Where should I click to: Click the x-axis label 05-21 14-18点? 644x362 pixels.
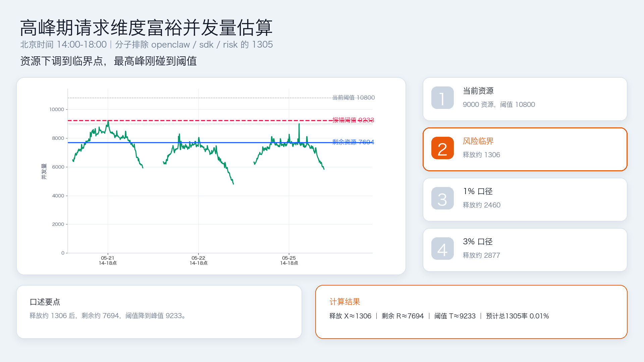coord(108,260)
